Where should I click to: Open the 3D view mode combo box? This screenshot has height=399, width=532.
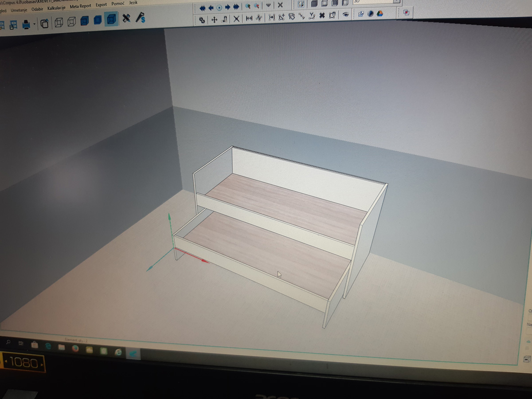[x=376, y=2]
